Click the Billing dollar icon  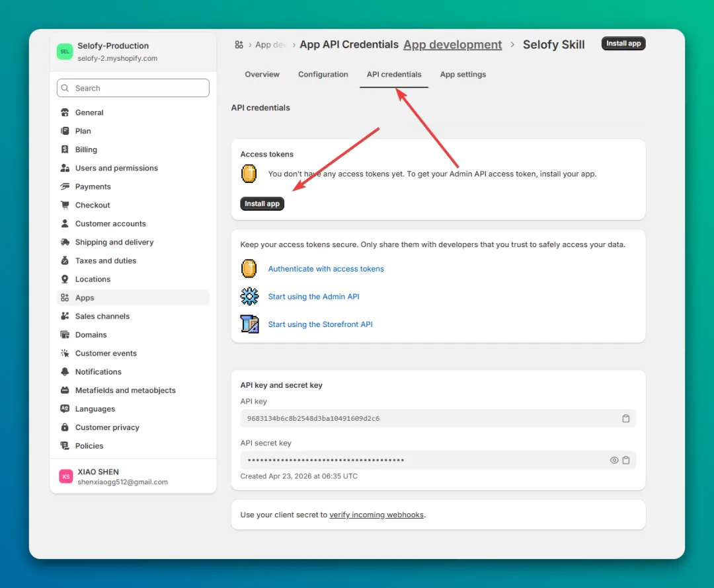pyautogui.click(x=65, y=149)
